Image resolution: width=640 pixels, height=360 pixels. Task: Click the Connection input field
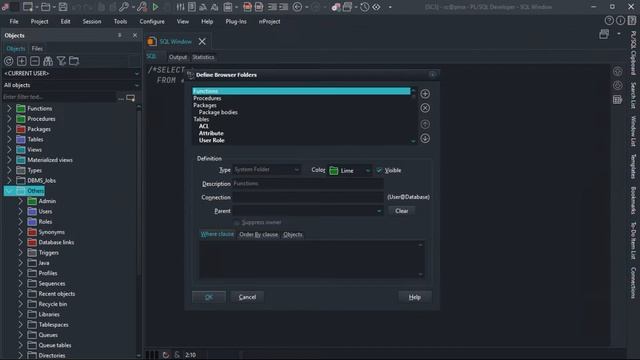pyautogui.click(x=308, y=197)
